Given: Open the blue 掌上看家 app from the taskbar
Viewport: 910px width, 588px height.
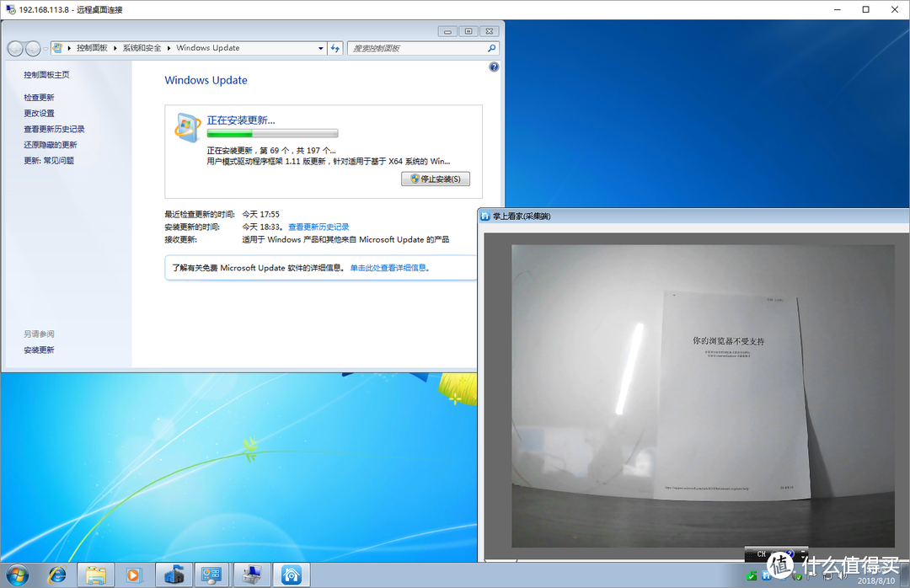Looking at the screenshot, I should pyautogui.click(x=291, y=575).
